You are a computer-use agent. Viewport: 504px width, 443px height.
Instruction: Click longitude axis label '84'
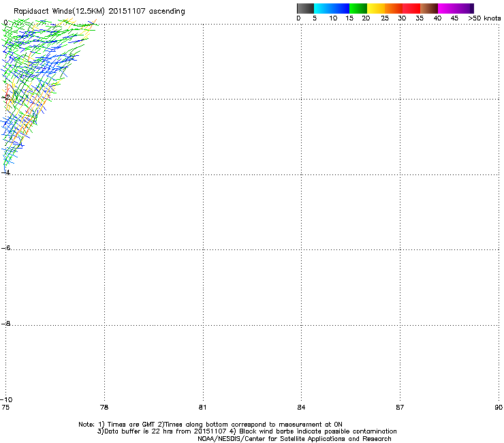(x=301, y=408)
